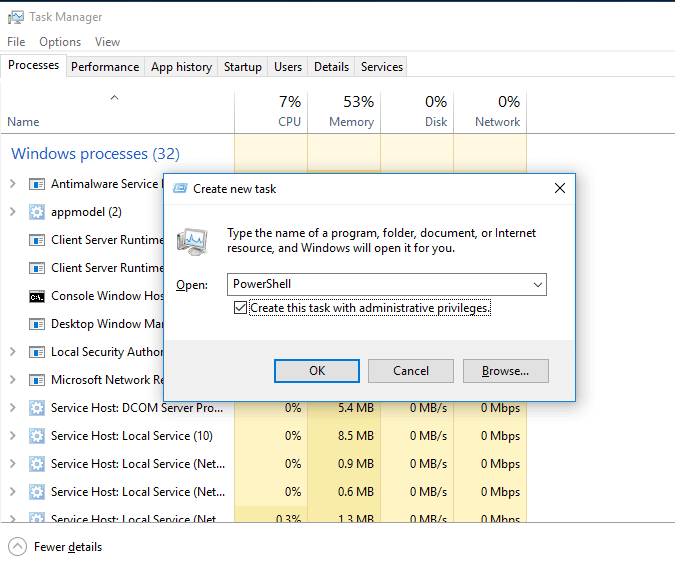Click the Windows processes (32) group heading

[x=96, y=154]
